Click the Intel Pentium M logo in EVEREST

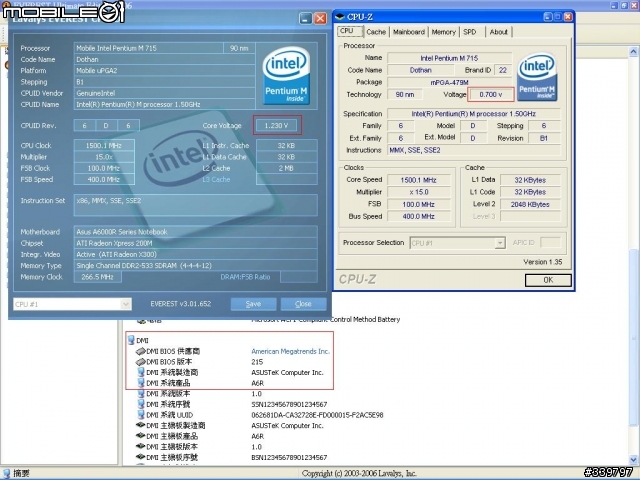point(286,76)
